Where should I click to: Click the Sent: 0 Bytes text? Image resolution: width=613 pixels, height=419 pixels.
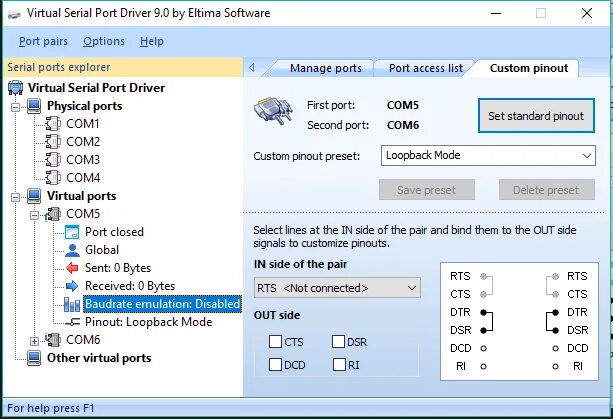coord(118,268)
